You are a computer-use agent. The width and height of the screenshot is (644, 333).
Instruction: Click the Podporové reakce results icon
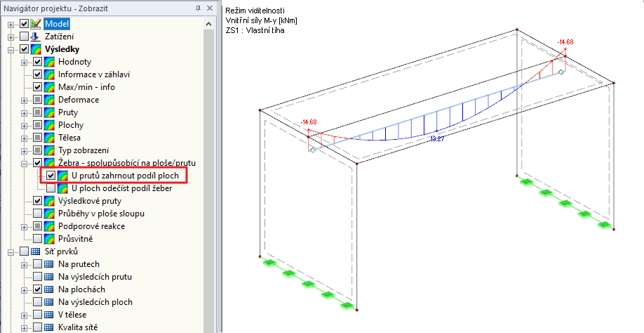pyautogui.click(x=49, y=226)
